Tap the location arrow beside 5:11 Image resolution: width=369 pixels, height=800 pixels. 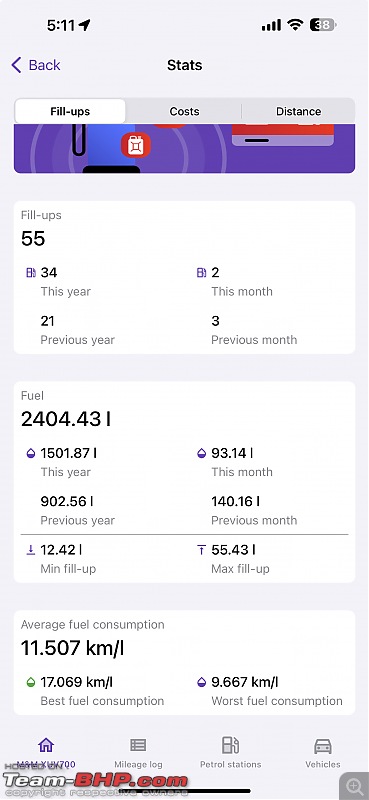pos(85,25)
